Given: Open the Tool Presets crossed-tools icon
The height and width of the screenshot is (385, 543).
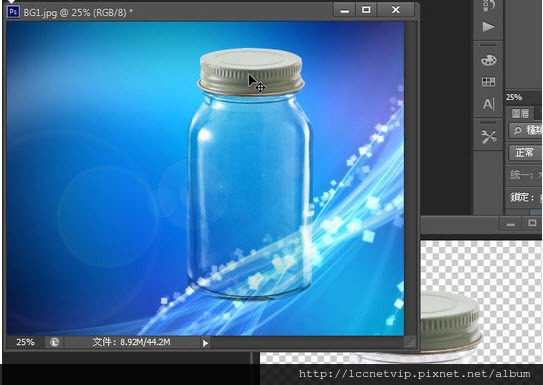Looking at the screenshot, I should 488,136.
